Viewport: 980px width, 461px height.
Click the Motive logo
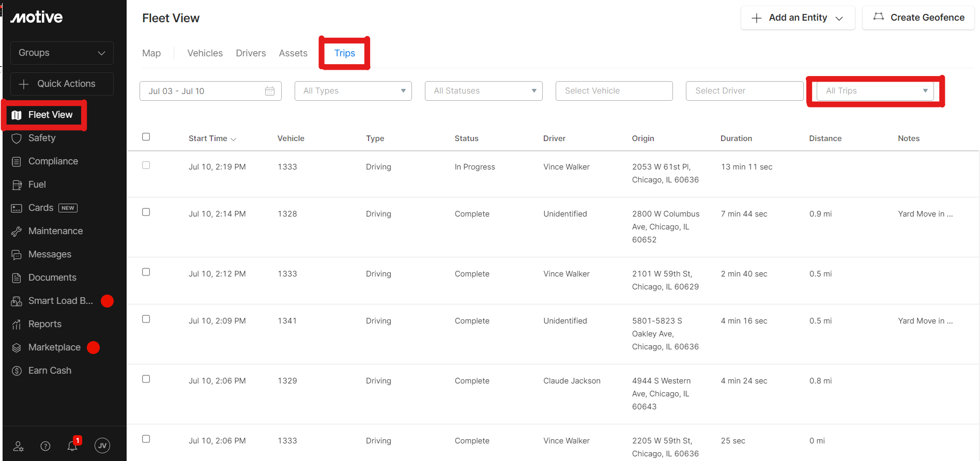click(x=37, y=17)
